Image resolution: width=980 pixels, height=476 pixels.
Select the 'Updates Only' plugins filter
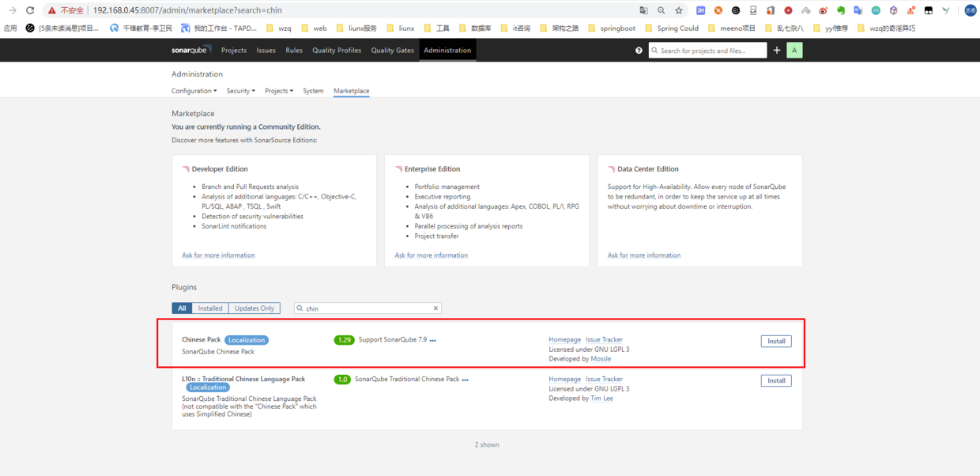coord(254,308)
